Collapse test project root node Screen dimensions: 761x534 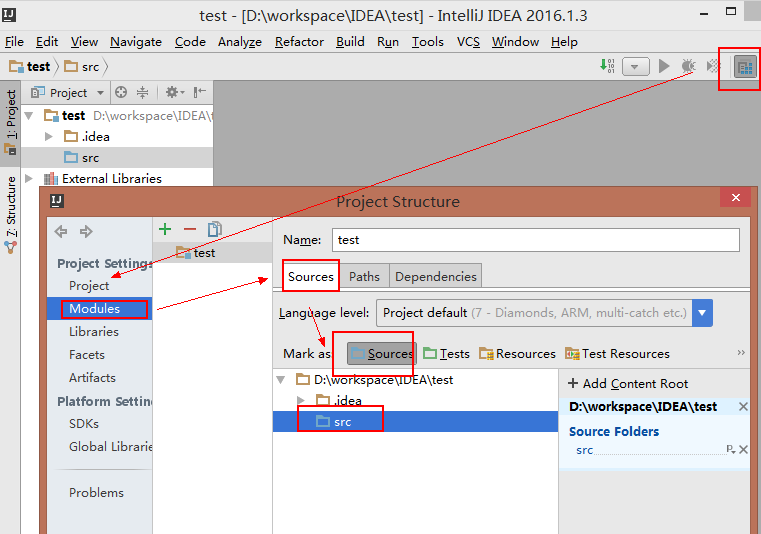[x=29, y=116]
